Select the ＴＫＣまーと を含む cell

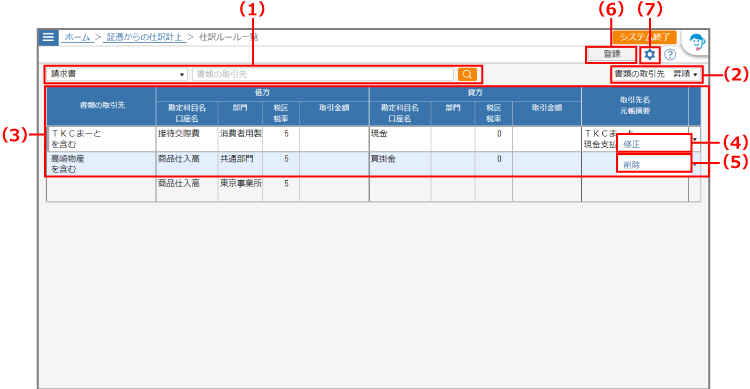[x=101, y=139]
